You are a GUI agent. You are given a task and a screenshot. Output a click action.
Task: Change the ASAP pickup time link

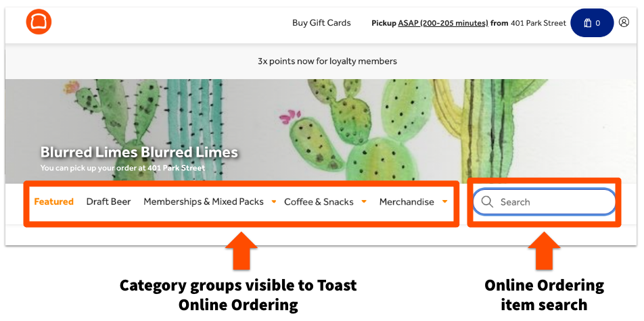(x=443, y=23)
